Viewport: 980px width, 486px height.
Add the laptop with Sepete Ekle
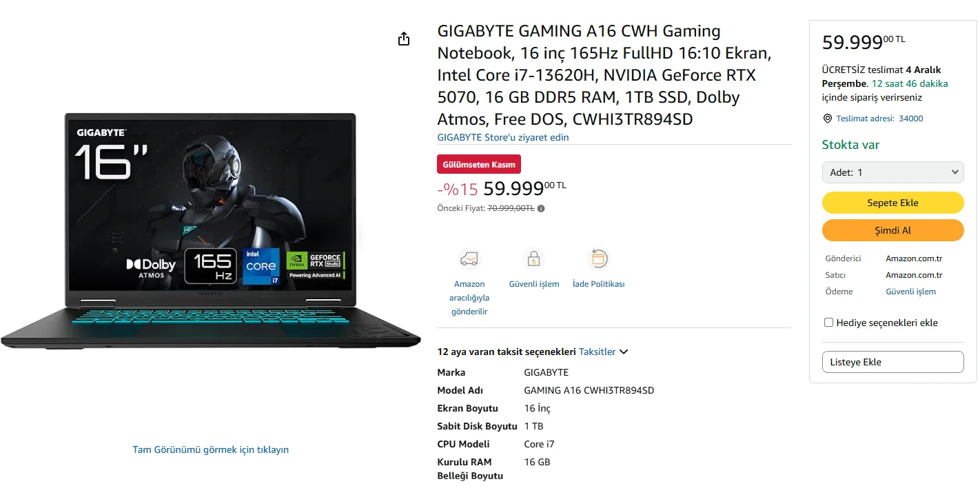click(x=892, y=203)
